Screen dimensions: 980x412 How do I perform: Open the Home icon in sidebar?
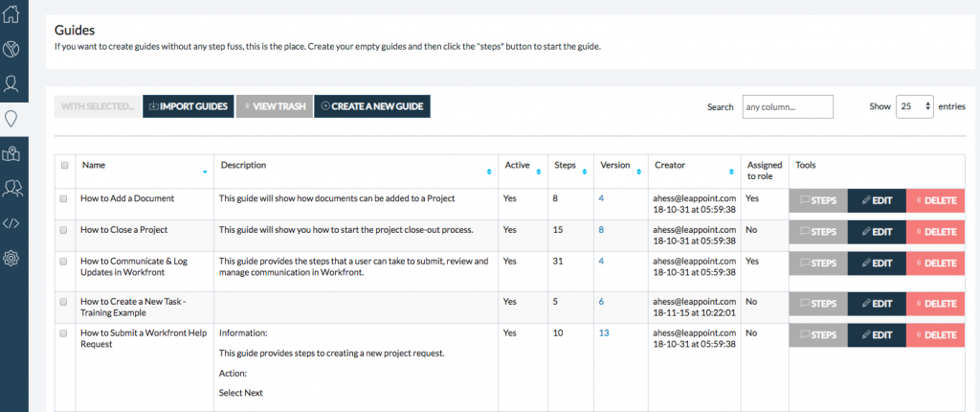12,12
